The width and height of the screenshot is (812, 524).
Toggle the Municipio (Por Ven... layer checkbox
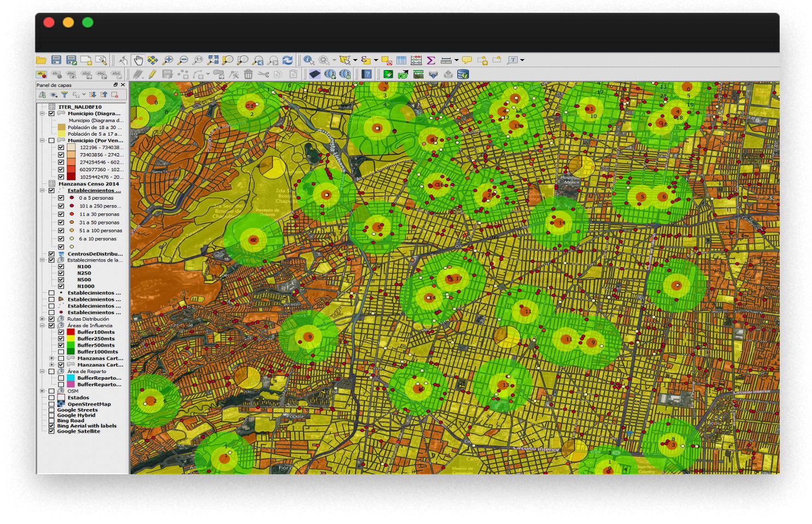coord(51,141)
